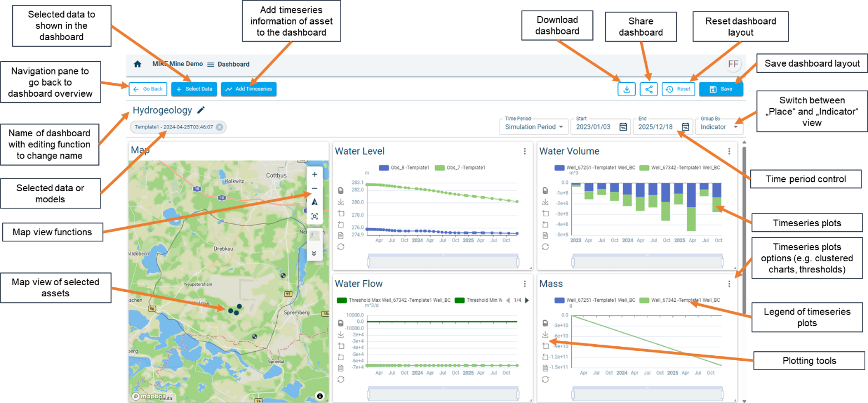The height and width of the screenshot is (403, 868).
Task: Open the Time Period dropdown
Action: coord(534,127)
